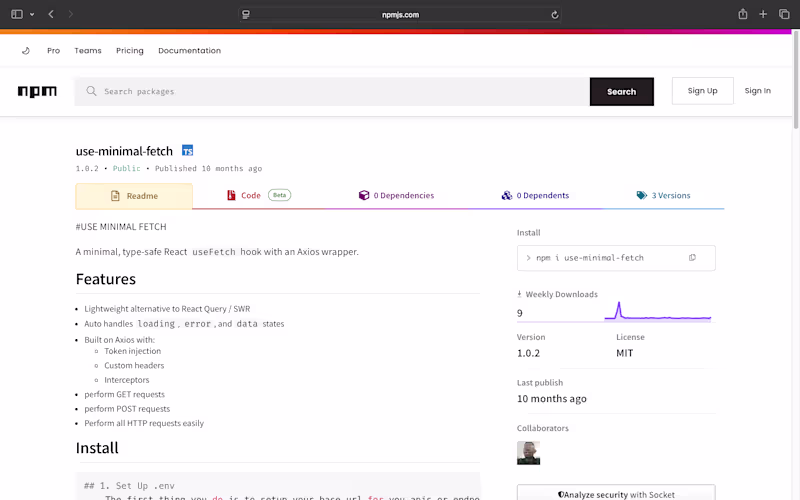
Task: Reload the npmjs.com page
Action: click(555, 15)
